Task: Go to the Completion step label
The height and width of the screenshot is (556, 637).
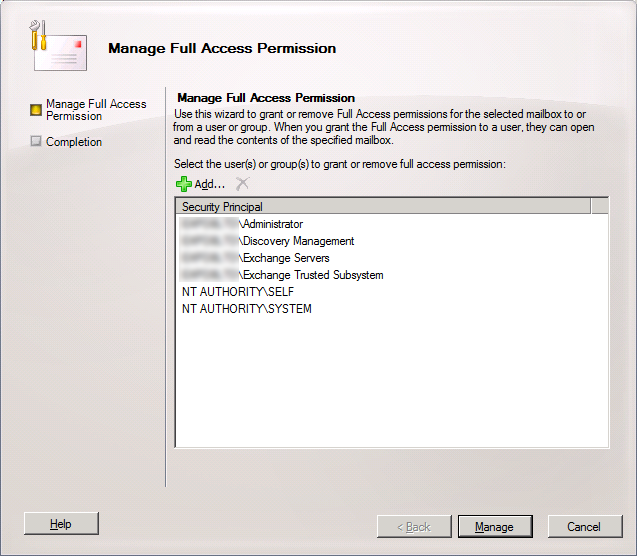Action: (x=74, y=142)
